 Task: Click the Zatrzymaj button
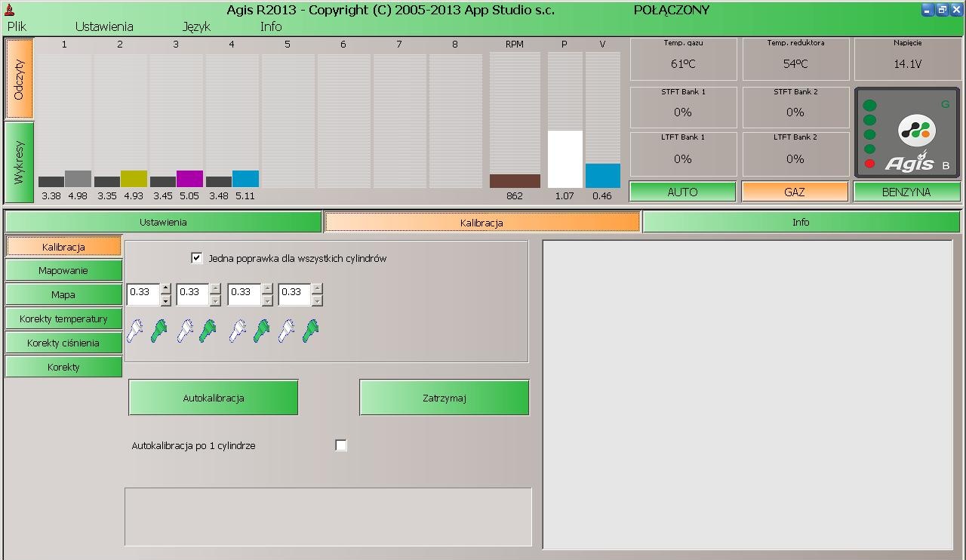click(445, 398)
